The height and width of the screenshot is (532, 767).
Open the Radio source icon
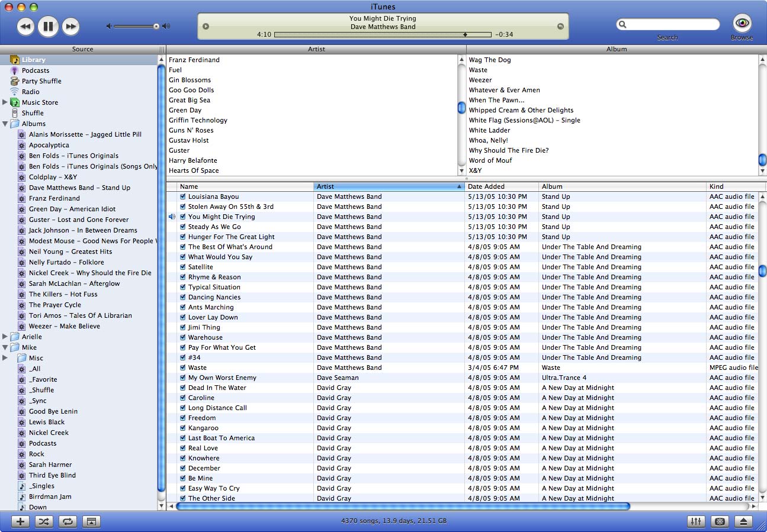15,92
